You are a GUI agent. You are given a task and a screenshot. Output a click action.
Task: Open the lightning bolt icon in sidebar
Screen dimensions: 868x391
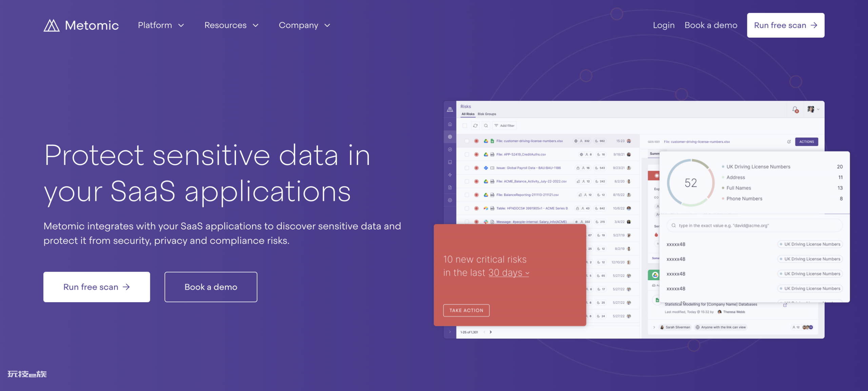click(450, 175)
